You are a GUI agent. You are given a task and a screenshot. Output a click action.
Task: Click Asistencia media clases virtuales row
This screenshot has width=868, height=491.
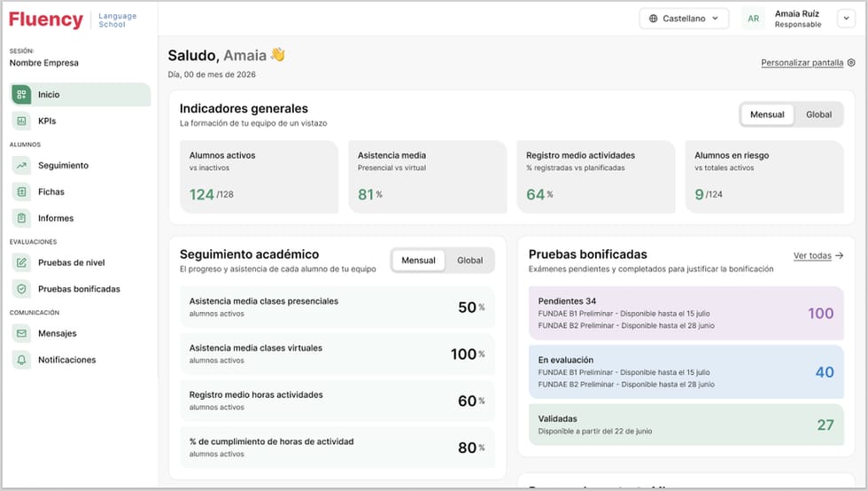pyautogui.click(x=337, y=354)
